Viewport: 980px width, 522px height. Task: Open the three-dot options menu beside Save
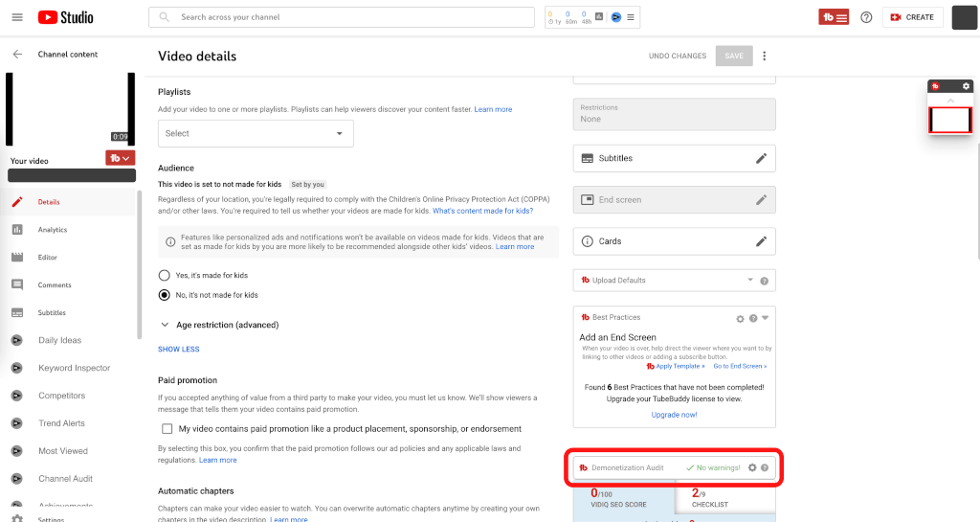coord(764,56)
